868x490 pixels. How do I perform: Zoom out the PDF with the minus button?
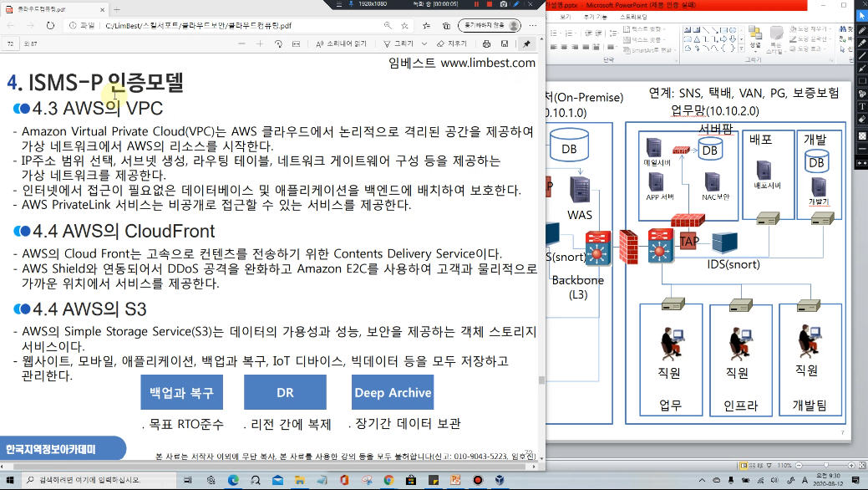pyautogui.click(x=241, y=43)
